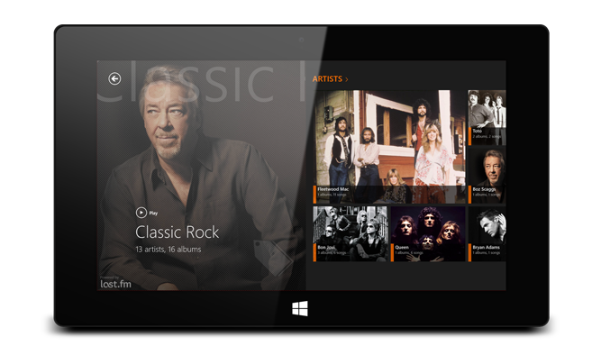Start playback with the Play circle icon

[x=141, y=213]
